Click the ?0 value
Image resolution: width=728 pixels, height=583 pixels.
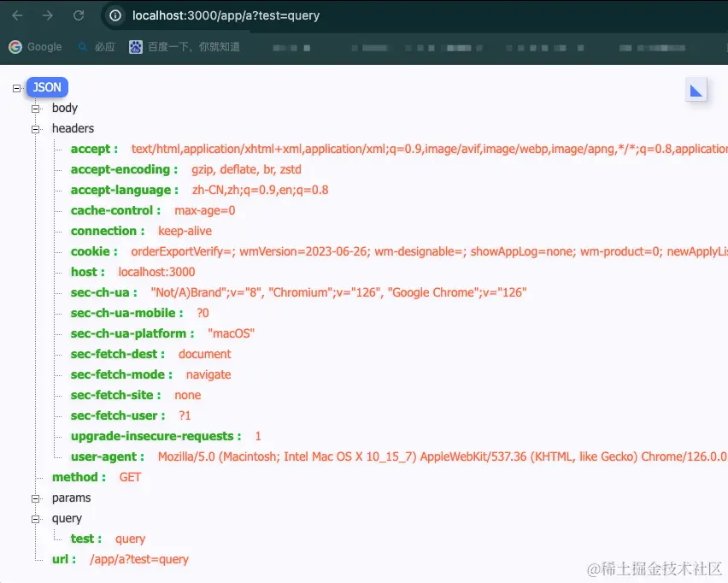point(203,313)
